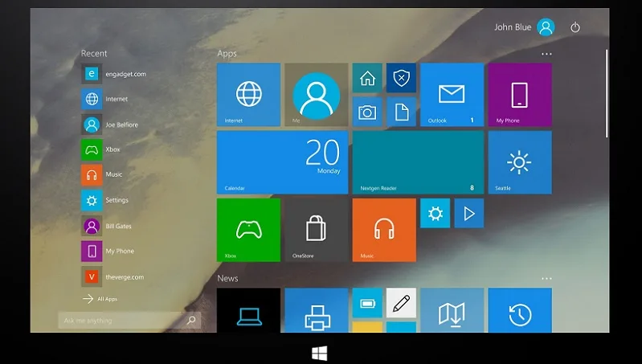Open the small play video tile
The image size is (642, 364).
(x=469, y=213)
